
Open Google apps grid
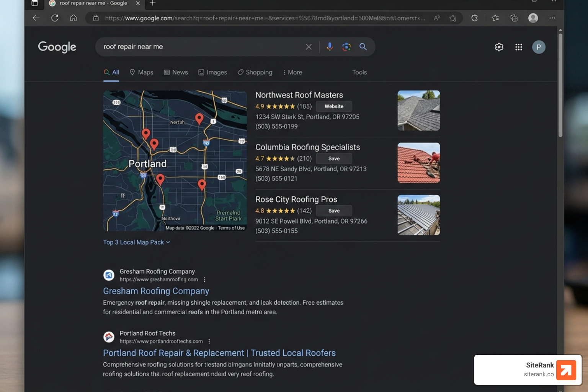click(519, 47)
